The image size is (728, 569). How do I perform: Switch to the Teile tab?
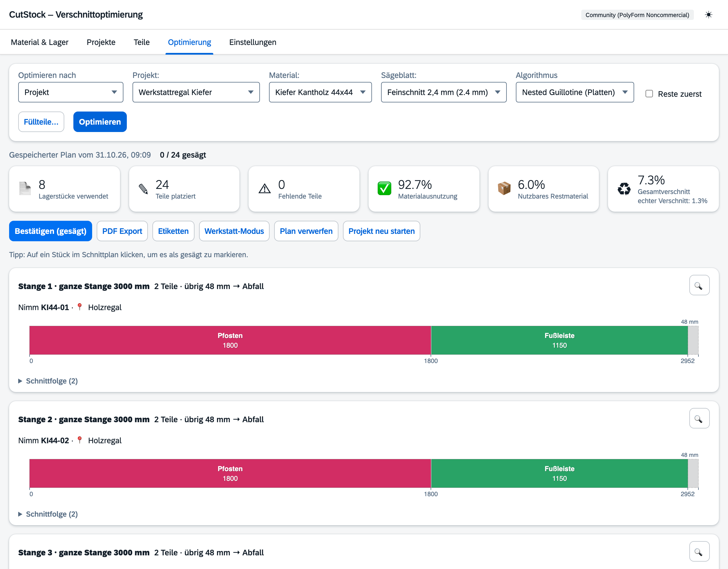(142, 42)
